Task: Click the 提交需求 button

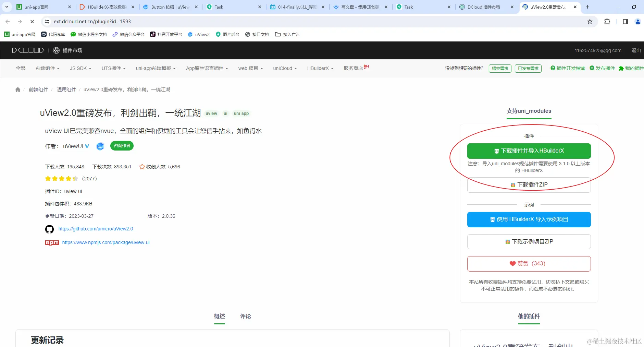Action: coord(500,68)
